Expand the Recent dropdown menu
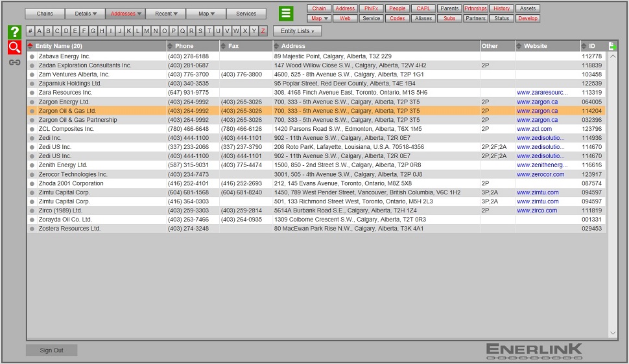629x364 pixels. pyautogui.click(x=165, y=14)
